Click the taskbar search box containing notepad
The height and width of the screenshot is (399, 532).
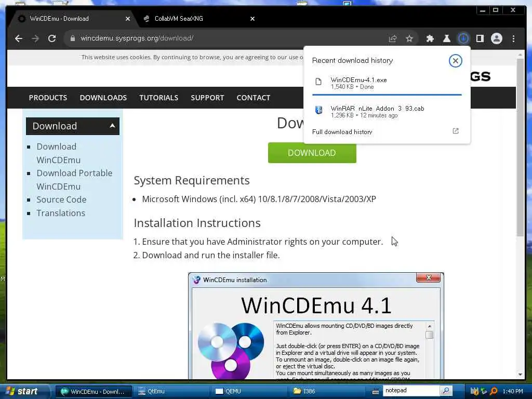tap(411, 391)
